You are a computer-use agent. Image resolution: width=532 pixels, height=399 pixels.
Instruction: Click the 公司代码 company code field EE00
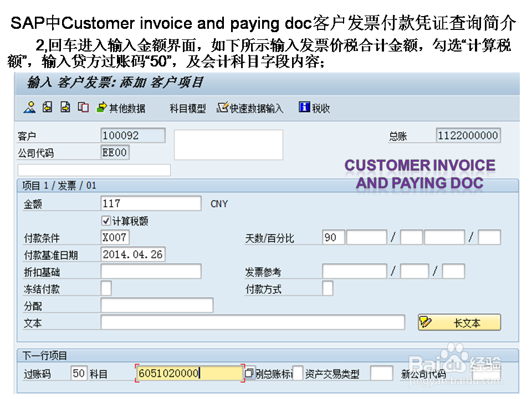115,152
